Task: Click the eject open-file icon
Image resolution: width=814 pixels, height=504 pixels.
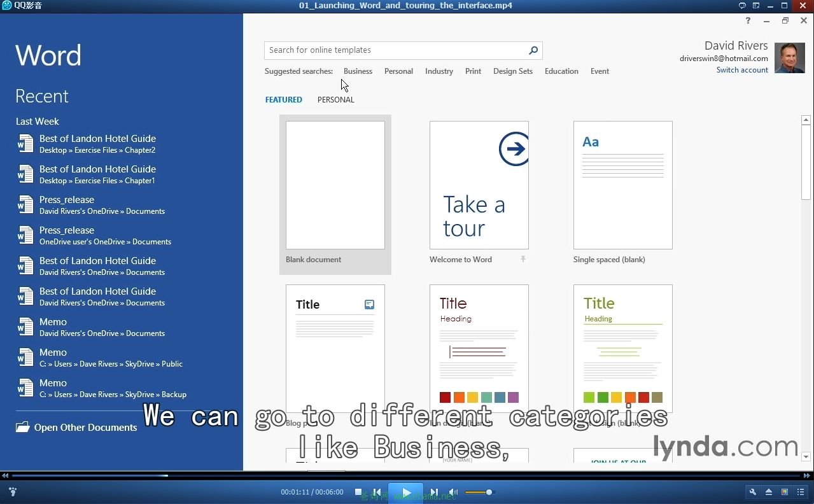Action: [x=769, y=492]
